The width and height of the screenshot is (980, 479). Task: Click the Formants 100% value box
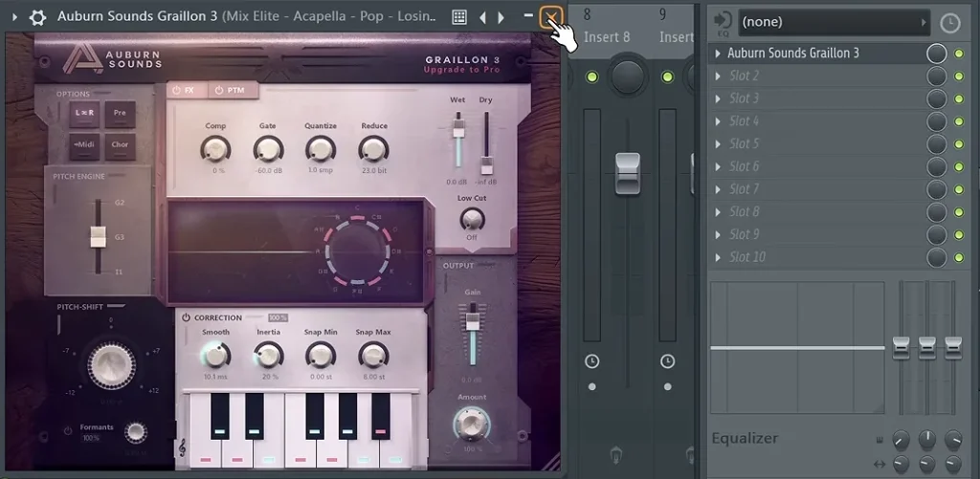pos(91,439)
